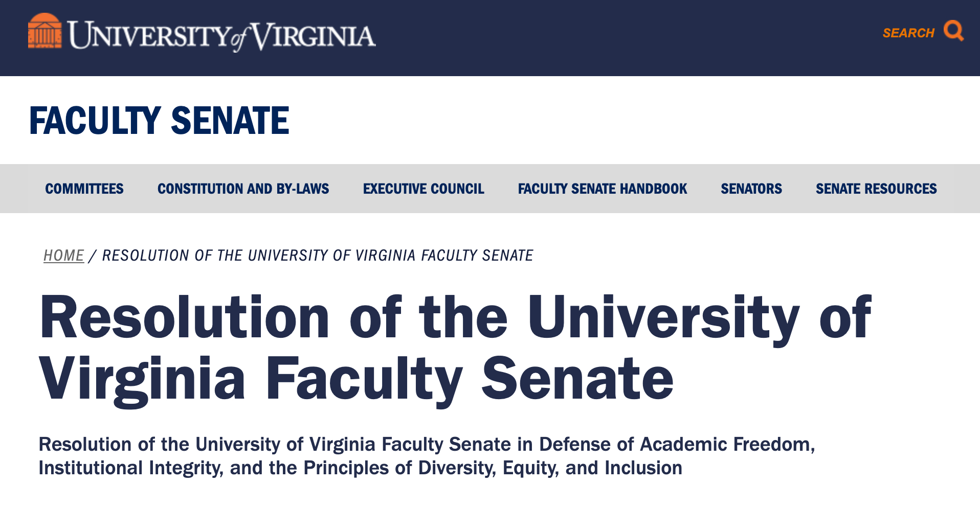Open the Executive Council menu item
980x508 pixels.
[424, 189]
